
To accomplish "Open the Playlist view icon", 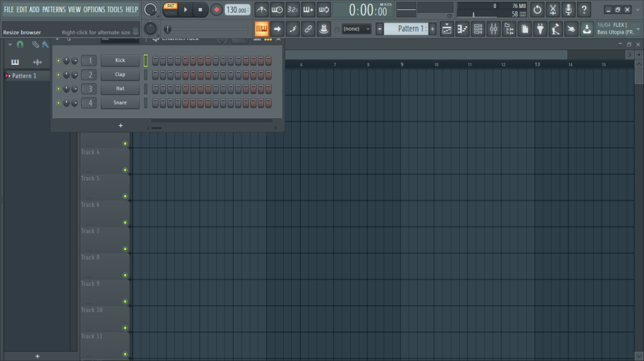I will (x=447, y=29).
